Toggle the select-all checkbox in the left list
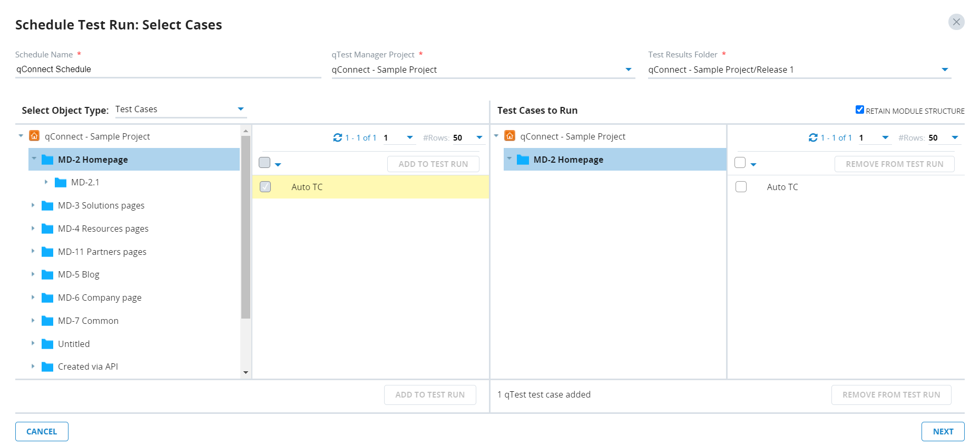This screenshot has height=446, width=980. tap(264, 163)
